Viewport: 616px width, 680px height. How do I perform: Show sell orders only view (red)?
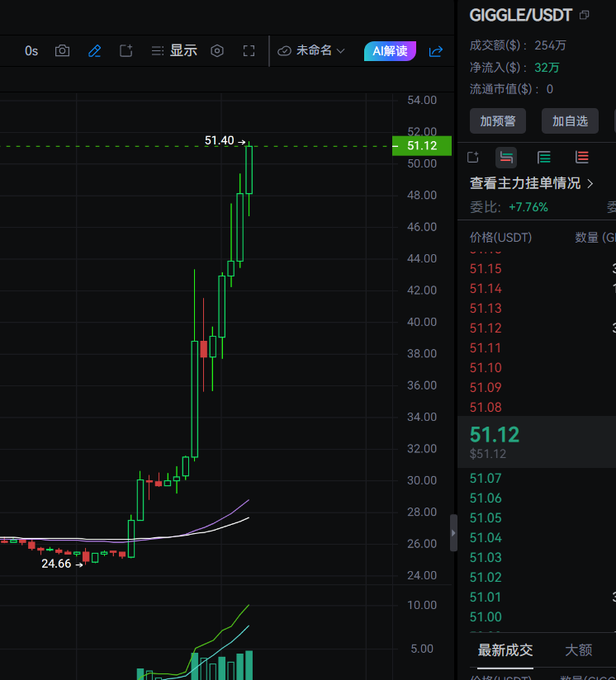582,157
